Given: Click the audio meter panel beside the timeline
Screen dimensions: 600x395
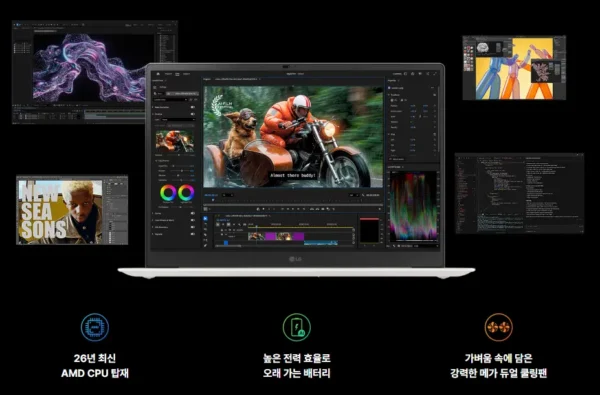Looking at the screenshot, I should click(369, 230).
